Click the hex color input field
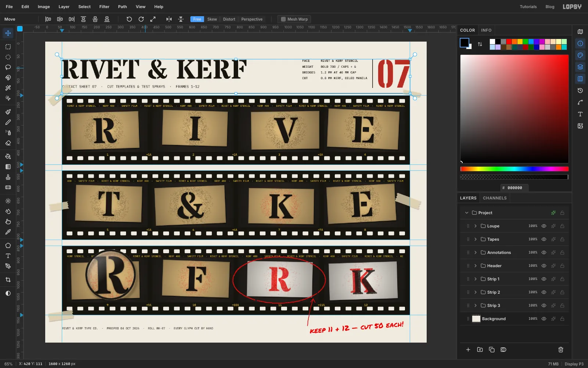 click(514, 188)
